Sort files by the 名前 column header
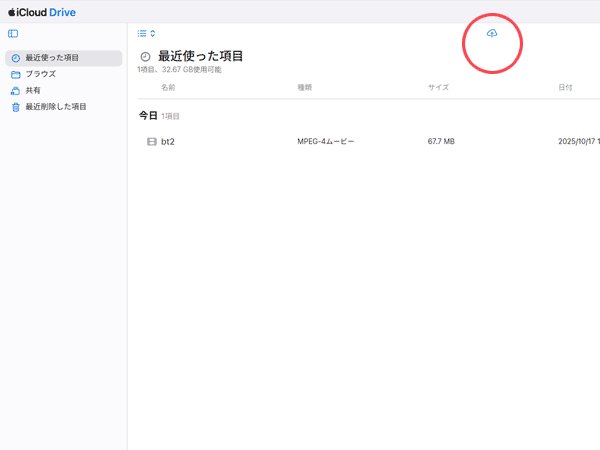This screenshot has height=450, width=600. [168, 88]
